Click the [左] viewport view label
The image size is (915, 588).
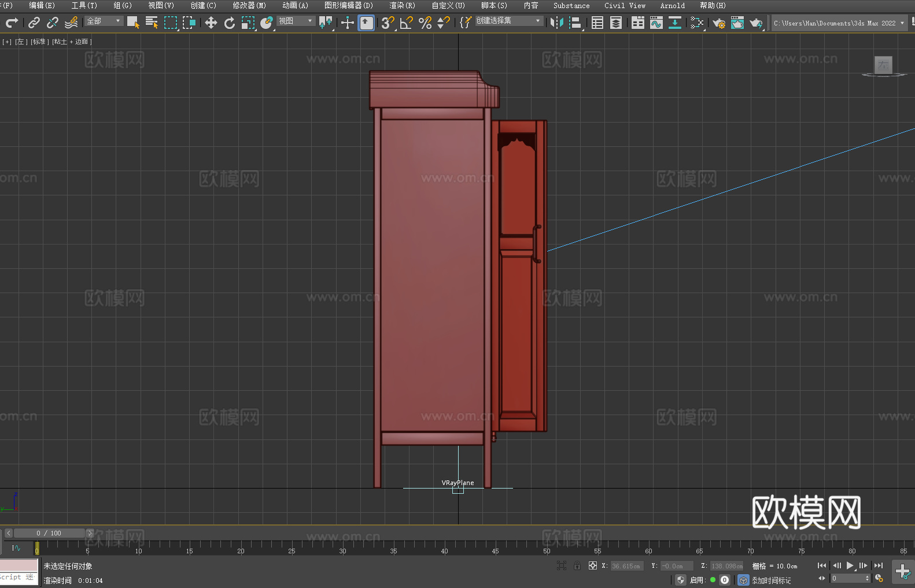21,42
